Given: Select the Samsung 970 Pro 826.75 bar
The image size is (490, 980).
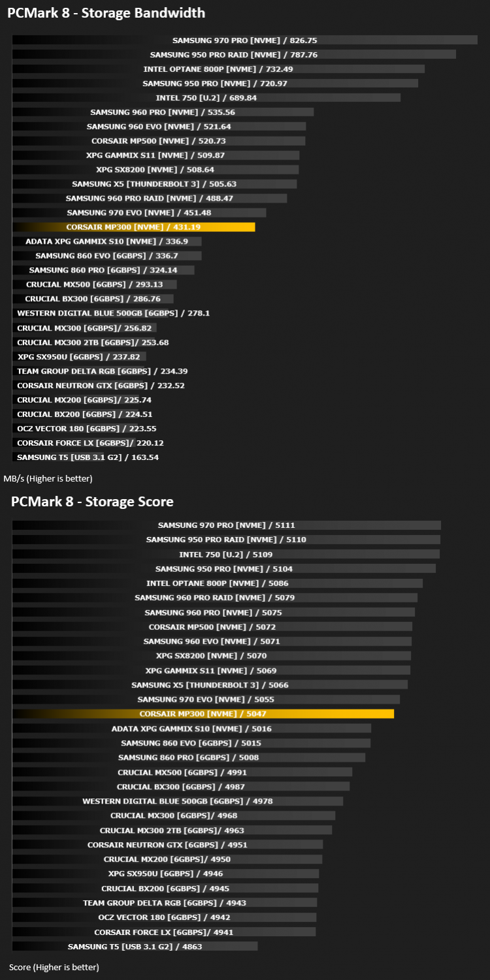Looking at the screenshot, I should point(245,40).
